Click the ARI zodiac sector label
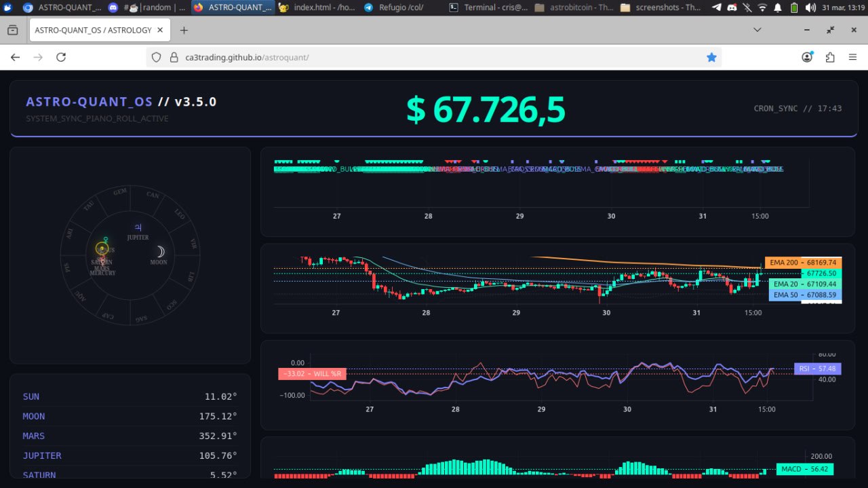The height and width of the screenshot is (488, 868). (x=69, y=233)
